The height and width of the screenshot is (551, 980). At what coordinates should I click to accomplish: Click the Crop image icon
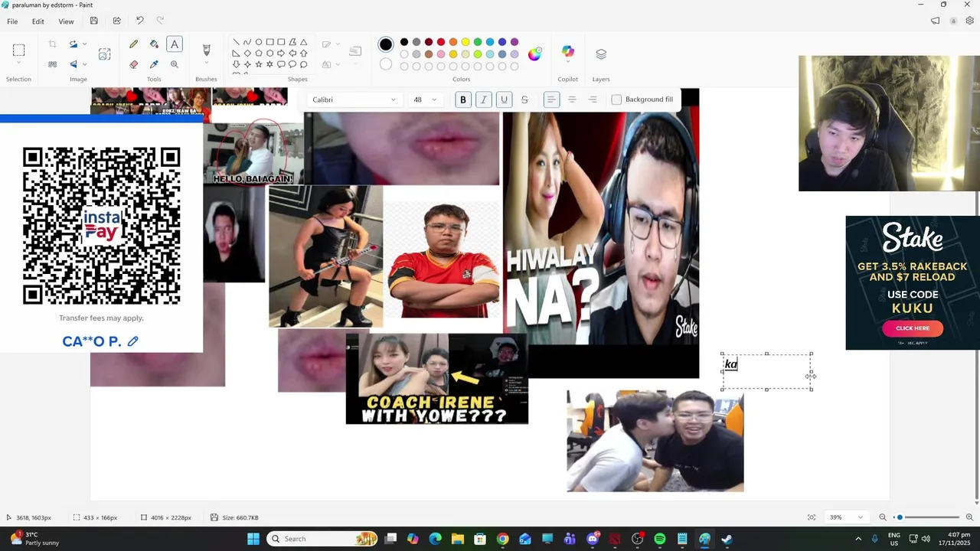52,44
